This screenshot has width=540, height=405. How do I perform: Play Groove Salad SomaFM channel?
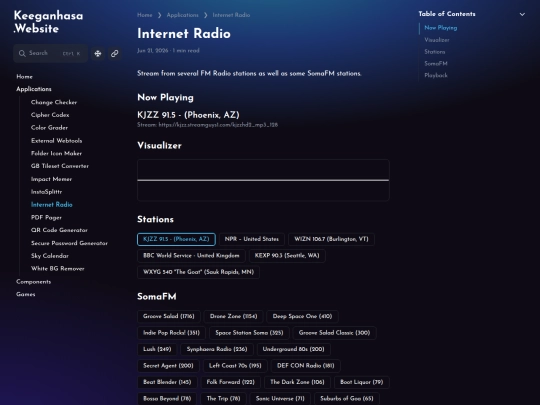point(169,316)
